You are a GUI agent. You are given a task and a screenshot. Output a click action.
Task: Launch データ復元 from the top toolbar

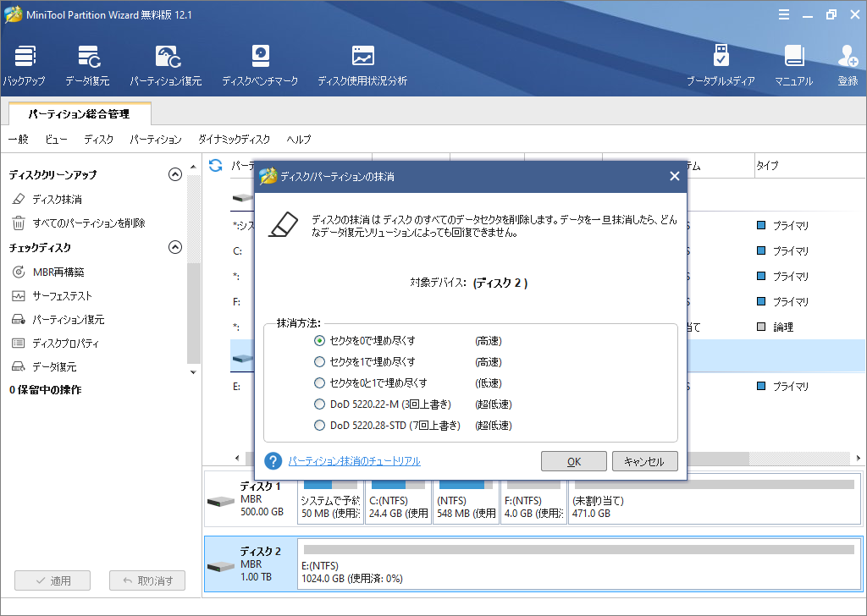pyautogui.click(x=87, y=65)
